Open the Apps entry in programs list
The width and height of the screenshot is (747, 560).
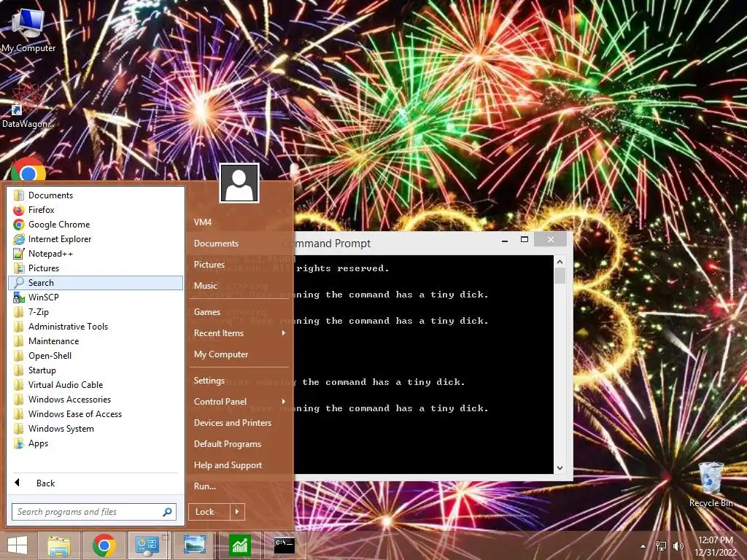click(96, 443)
